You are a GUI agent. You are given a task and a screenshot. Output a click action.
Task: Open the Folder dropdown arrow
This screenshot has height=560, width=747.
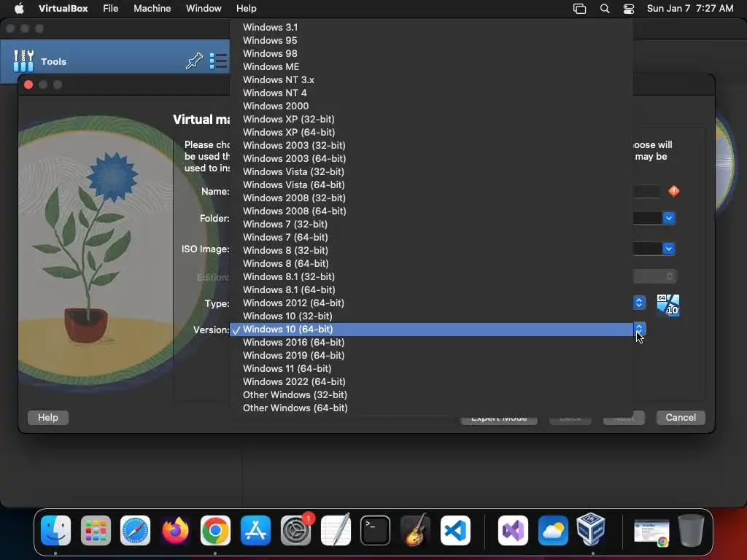point(669,218)
